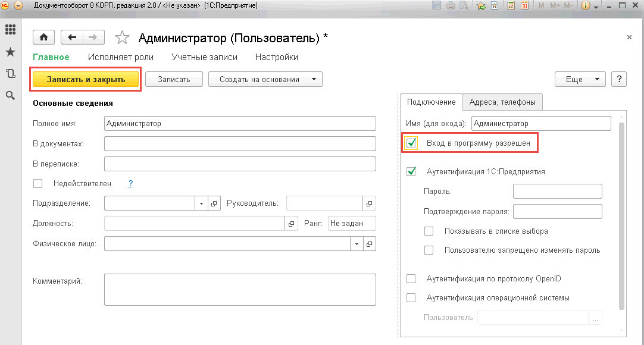Switch to the Исполняет роли tab
Viewport: 644px width, 345px height.
click(x=121, y=57)
